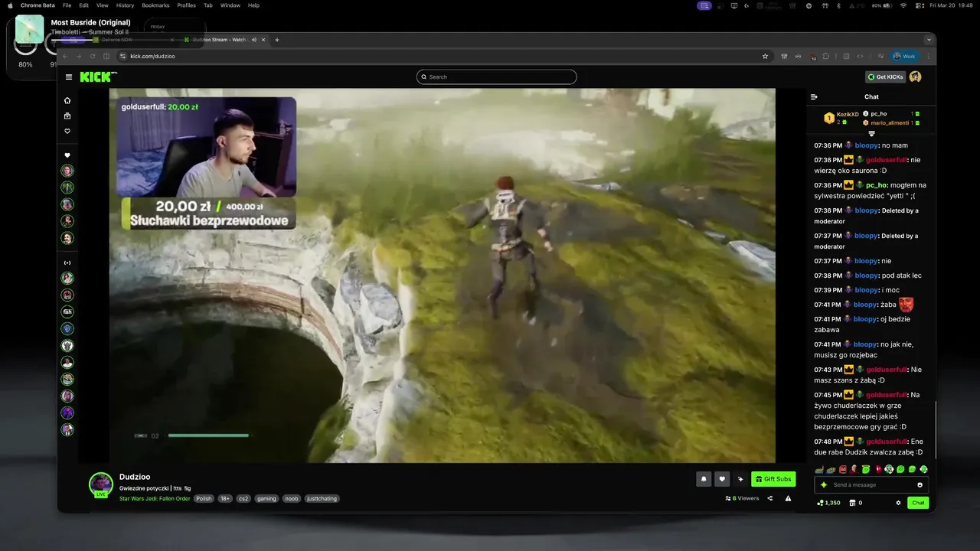This screenshot has height=551, width=980.
Task: Click the Get KICKs button
Action: [885, 77]
